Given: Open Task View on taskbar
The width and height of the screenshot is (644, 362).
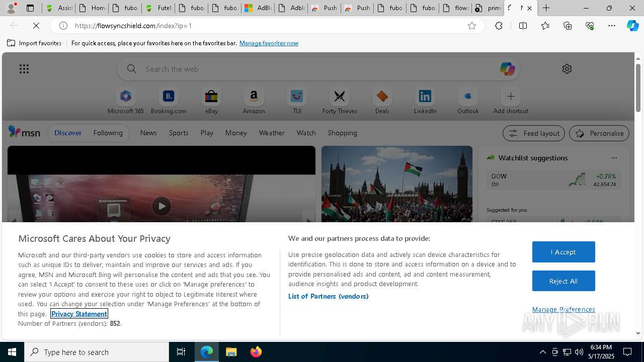Looking at the screenshot, I should pyautogui.click(x=181, y=352).
